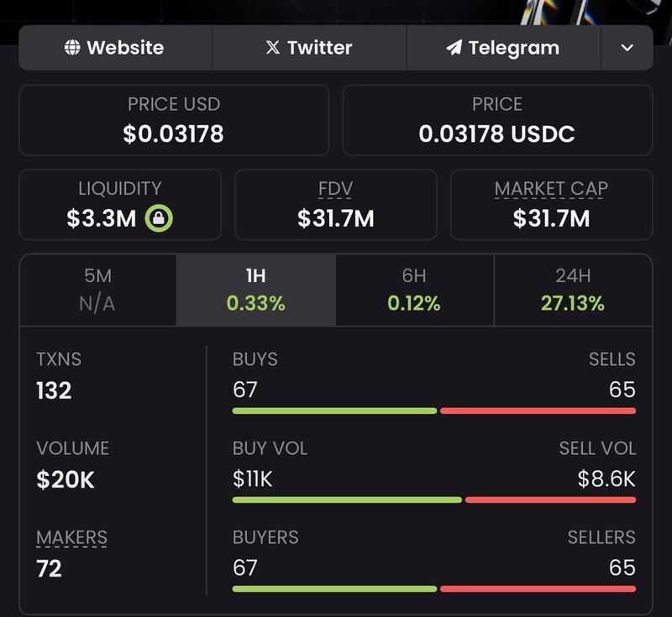Select the 1H timeframe tab
672x617 pixels.
coord(255,290)
